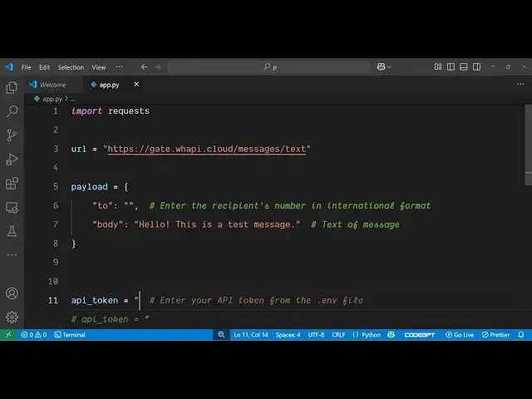Image resolution: width=532 pixels, height=399 pixels.
Task: Click the zoom magnifier status icon
Action: 221,335
